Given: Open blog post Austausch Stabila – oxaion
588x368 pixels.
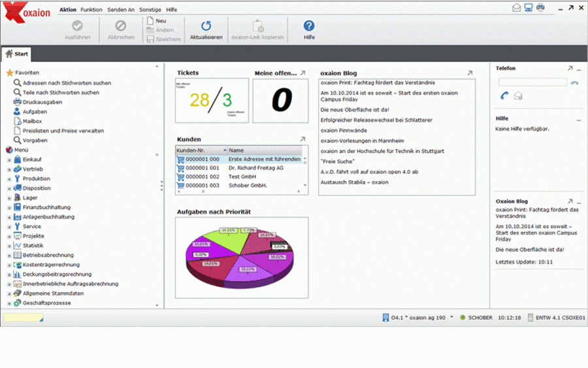Looking at the screenshot, I should click(x=354, y=182).
